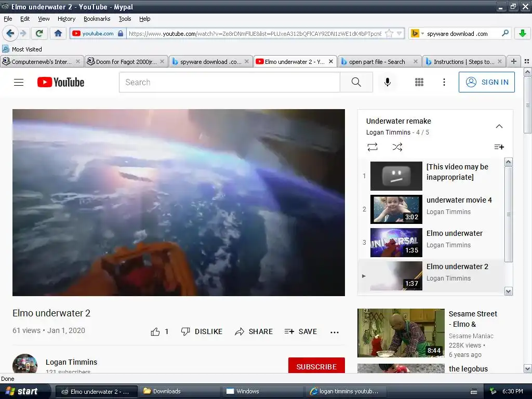Open the inappropriate video playlist thumbnail
This screenshot has width=532, height=399.
click(396, 176)
